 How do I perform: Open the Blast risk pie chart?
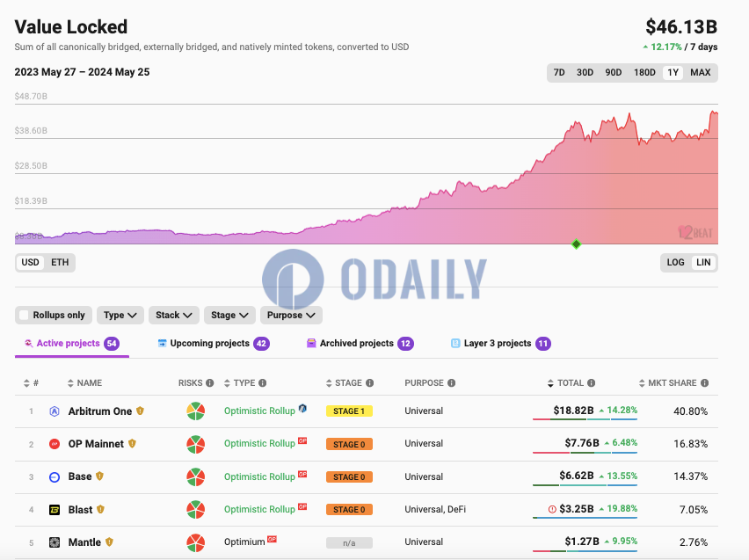pyautogui.click(x=196, y=510)
